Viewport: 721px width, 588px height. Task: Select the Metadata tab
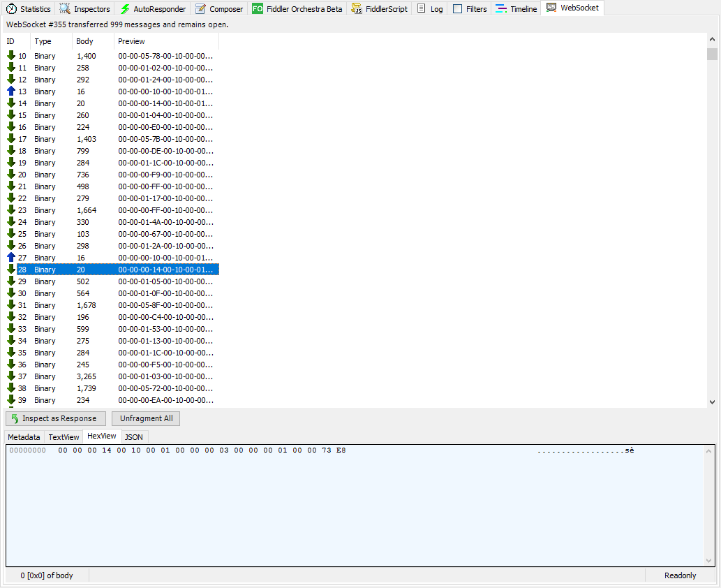tap(24, 437)
